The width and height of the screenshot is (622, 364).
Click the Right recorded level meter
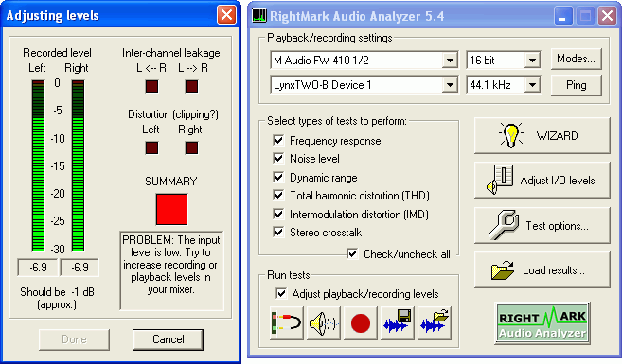[78, 165]
